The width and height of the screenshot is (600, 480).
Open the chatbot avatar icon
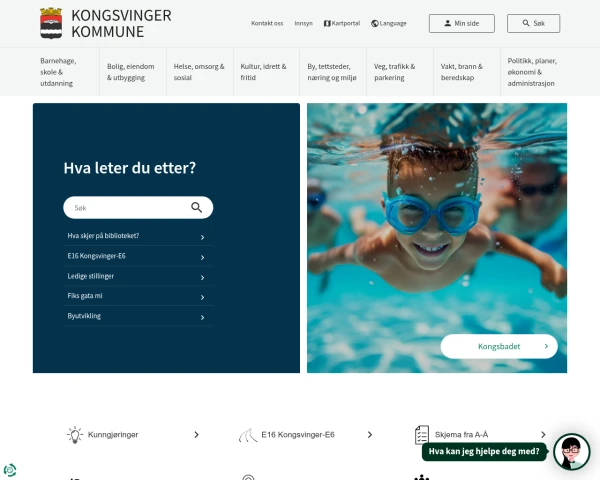(x=572, y=451)
